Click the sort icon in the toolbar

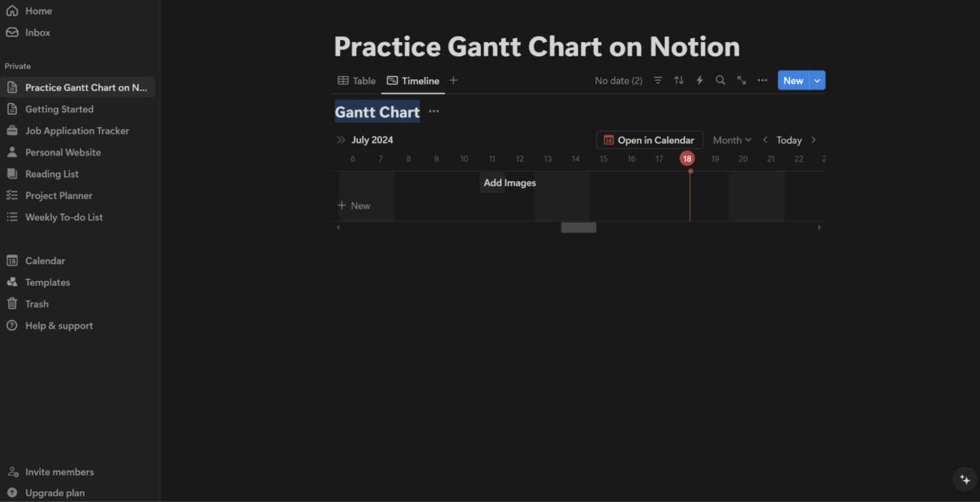678,80
